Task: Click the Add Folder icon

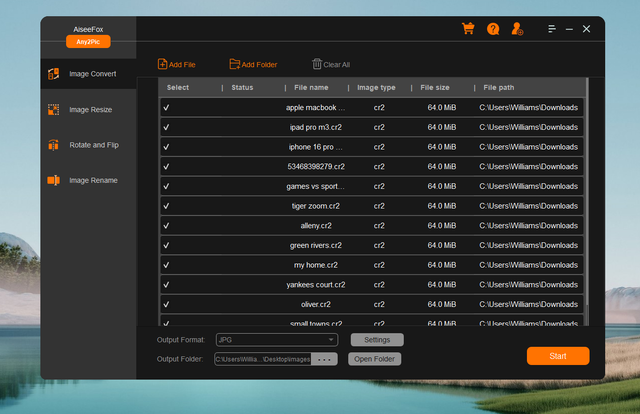Action: 235,64
